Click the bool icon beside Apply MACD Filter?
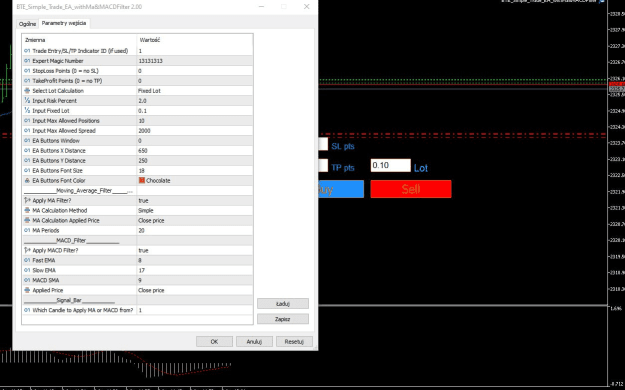Screen dimensions: 625x390 pos(27,250)
